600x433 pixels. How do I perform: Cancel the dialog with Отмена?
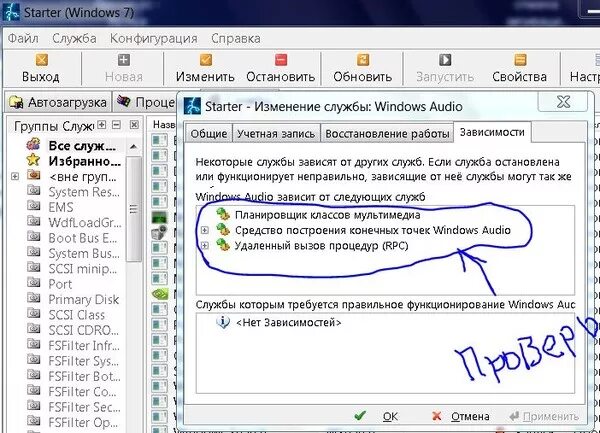[x=460, y=416]
